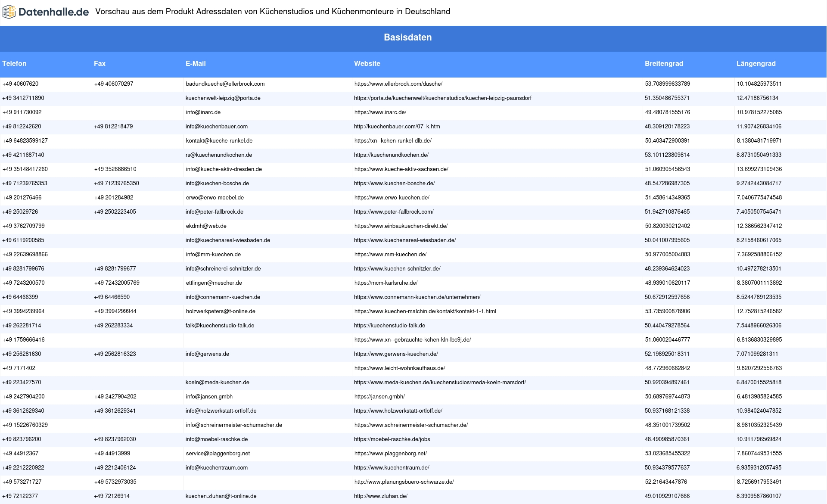Screen dimensions: 827x504
Task: Select the Telefon column header
Action: [x=14, y=63]
